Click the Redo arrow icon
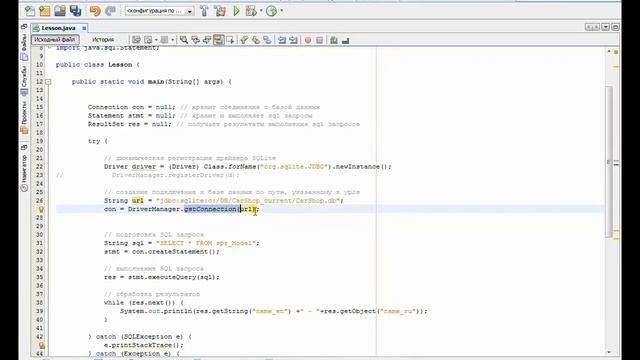 (x=110, y=11)
